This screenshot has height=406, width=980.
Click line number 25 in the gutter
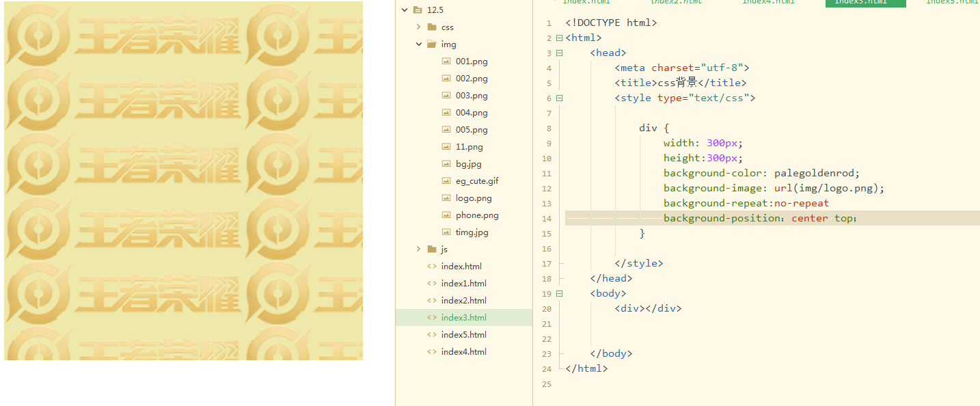tap(546, 384)
